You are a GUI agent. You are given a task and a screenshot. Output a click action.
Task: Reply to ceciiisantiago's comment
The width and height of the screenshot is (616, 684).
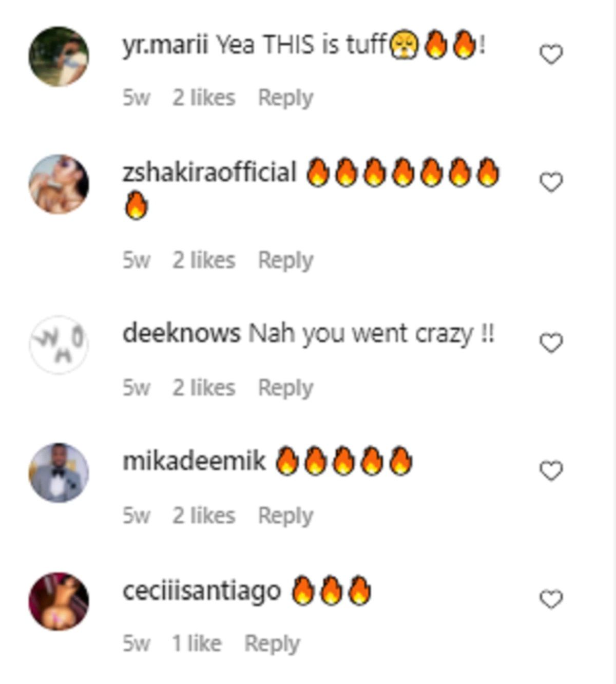point(272,643)
